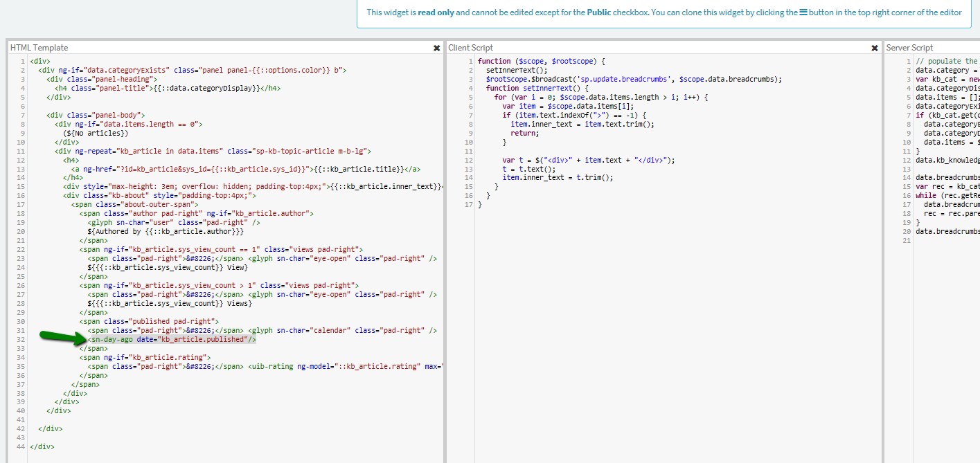Click the '// populate the' comment in Server Script
This screenshot has width=980, height=463.
click(x=947, y=61)
